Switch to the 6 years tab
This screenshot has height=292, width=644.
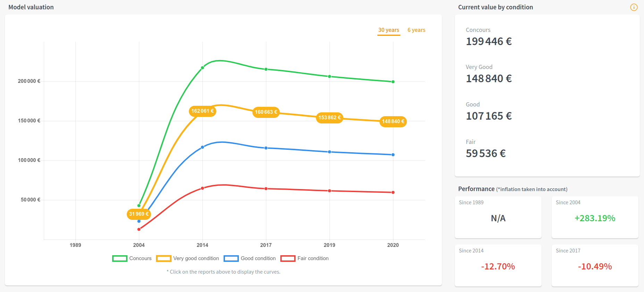(416, 30)
